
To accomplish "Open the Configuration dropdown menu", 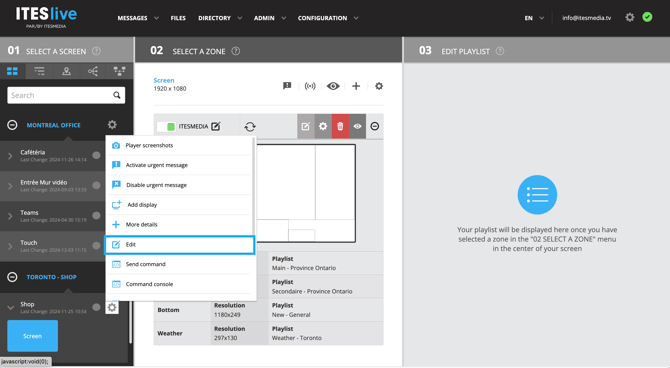I will pos(328,18).
